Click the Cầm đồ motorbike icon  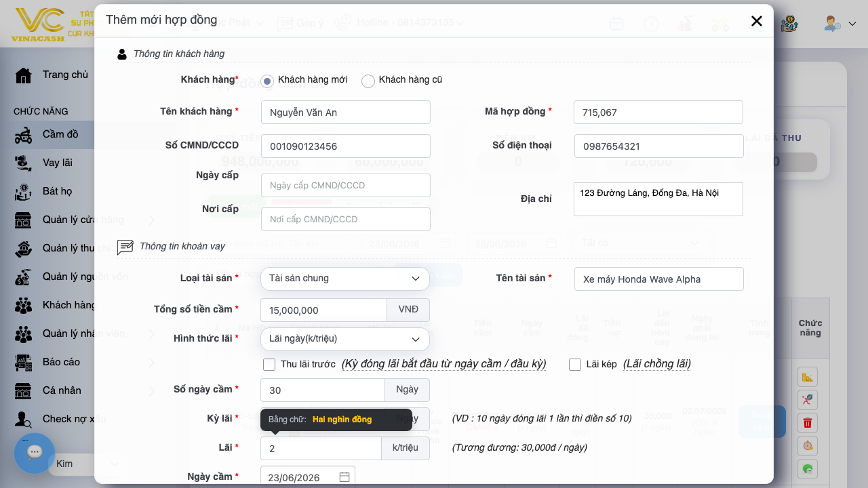(24, 134)
